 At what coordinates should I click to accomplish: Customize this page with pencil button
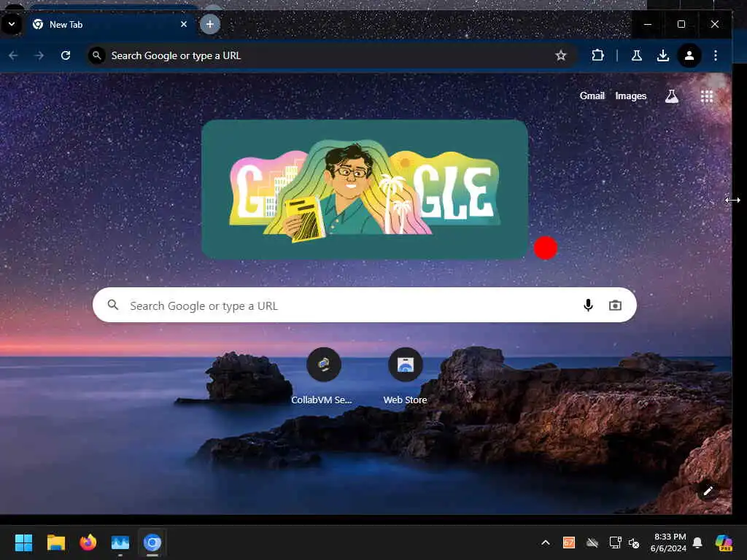(708, 491)
